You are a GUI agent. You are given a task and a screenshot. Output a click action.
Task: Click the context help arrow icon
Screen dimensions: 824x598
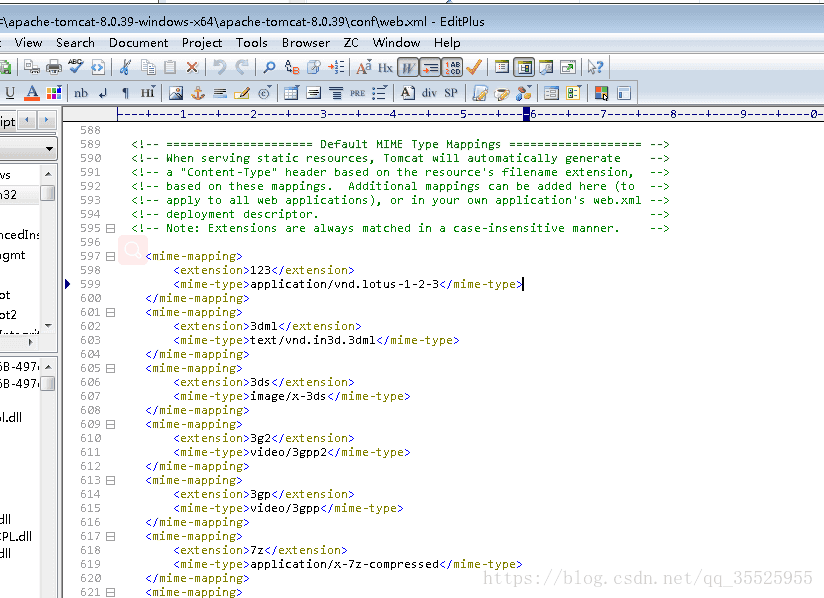(595, 67)
